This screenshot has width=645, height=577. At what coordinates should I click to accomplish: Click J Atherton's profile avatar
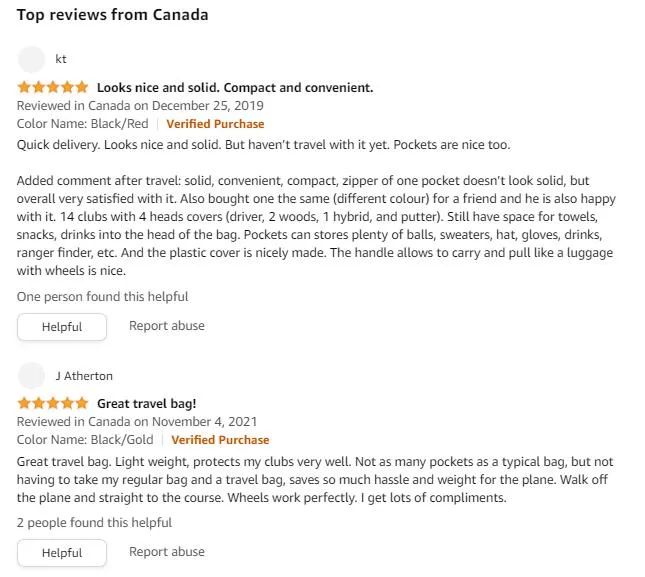click(x=31, y=375)
